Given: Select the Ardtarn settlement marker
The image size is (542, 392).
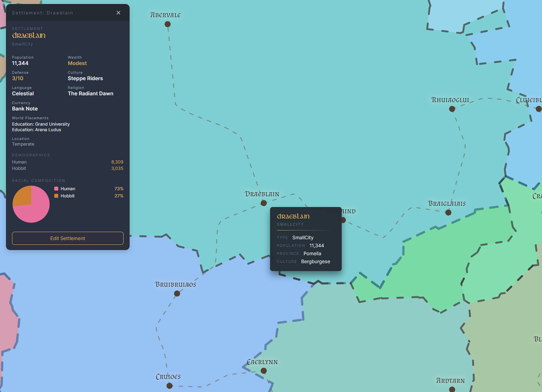Looking at the screenshot, I should [x=452, y=389].
